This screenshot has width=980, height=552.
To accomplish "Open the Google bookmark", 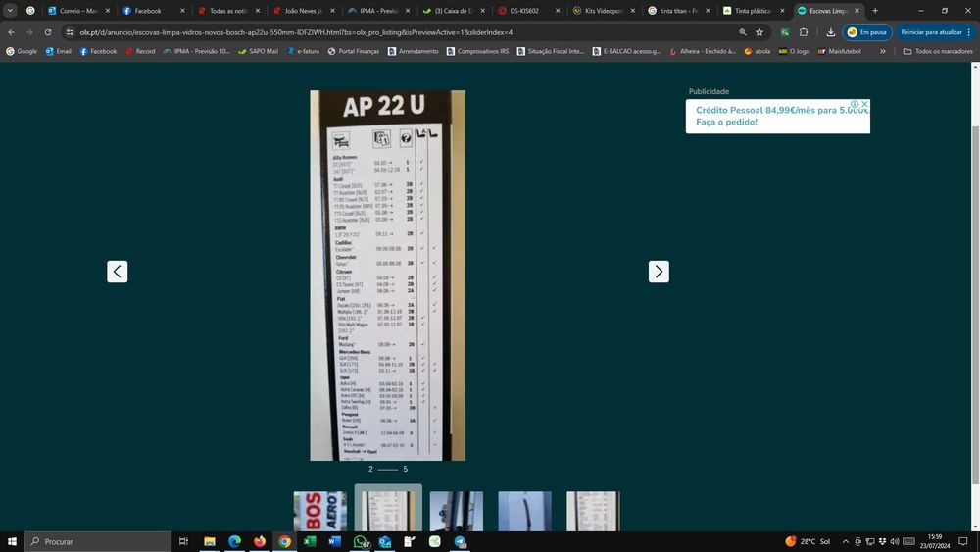I will tap(22, 51).
